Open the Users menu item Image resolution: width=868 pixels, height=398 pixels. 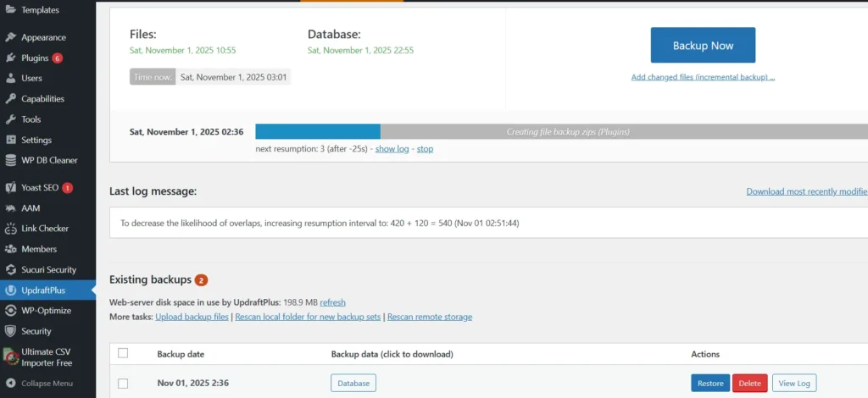point(31,79)
